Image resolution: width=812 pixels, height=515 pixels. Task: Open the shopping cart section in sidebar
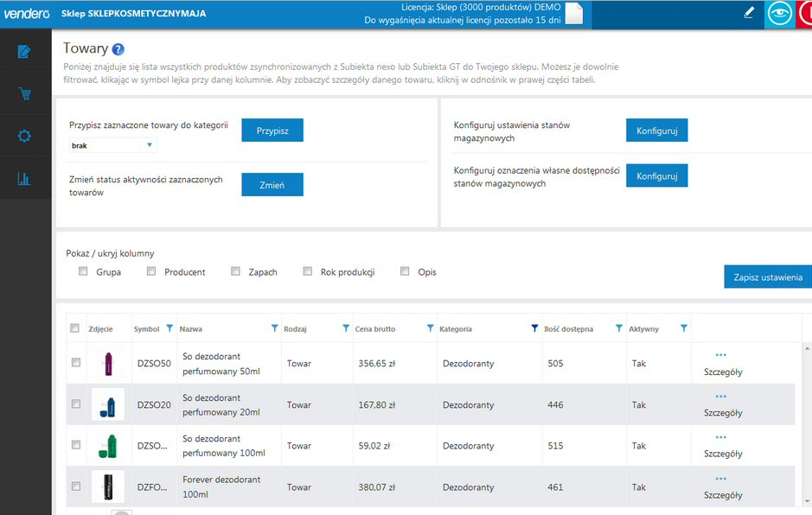click(x=24, y=94)
